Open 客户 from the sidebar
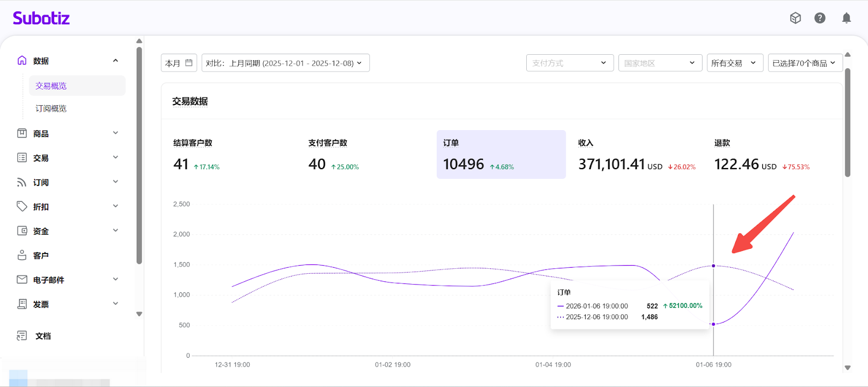 [x=41, y=255]
